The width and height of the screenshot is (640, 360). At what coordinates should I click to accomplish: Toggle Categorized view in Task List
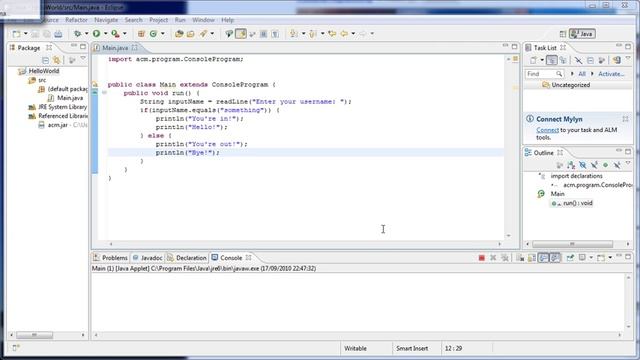pos(551,60)
